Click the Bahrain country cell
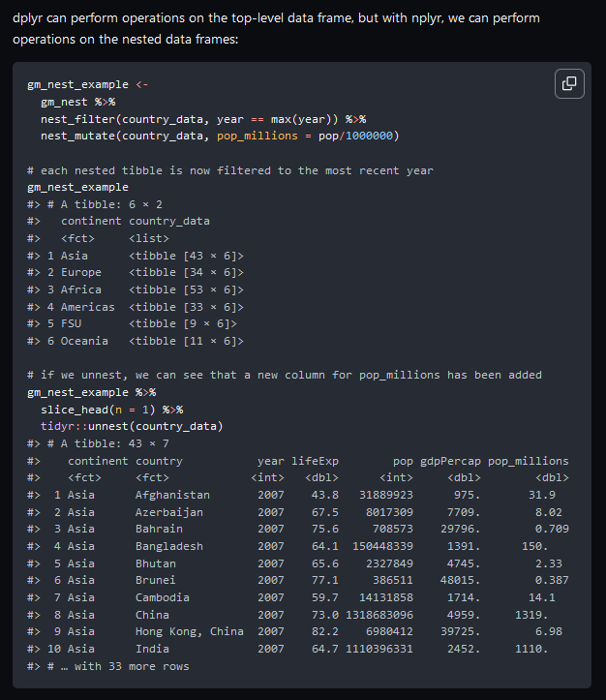606x700 pixels. [x=159, y=529]
